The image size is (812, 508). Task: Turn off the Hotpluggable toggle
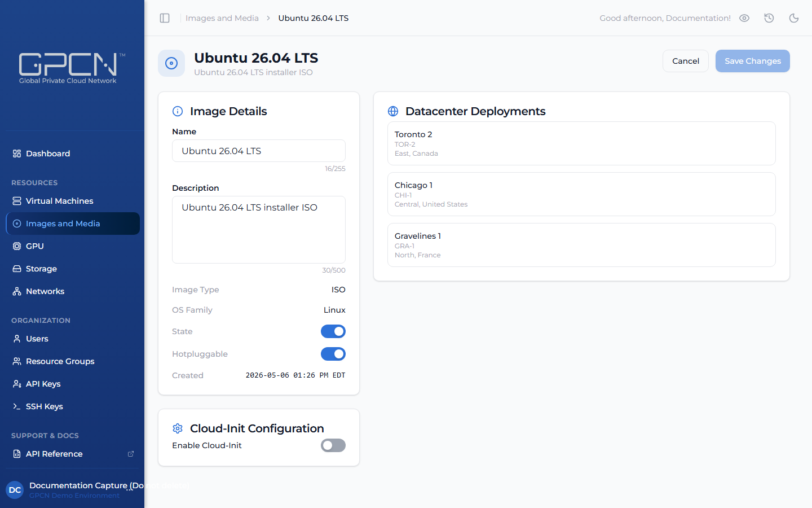tap(333, 354)
